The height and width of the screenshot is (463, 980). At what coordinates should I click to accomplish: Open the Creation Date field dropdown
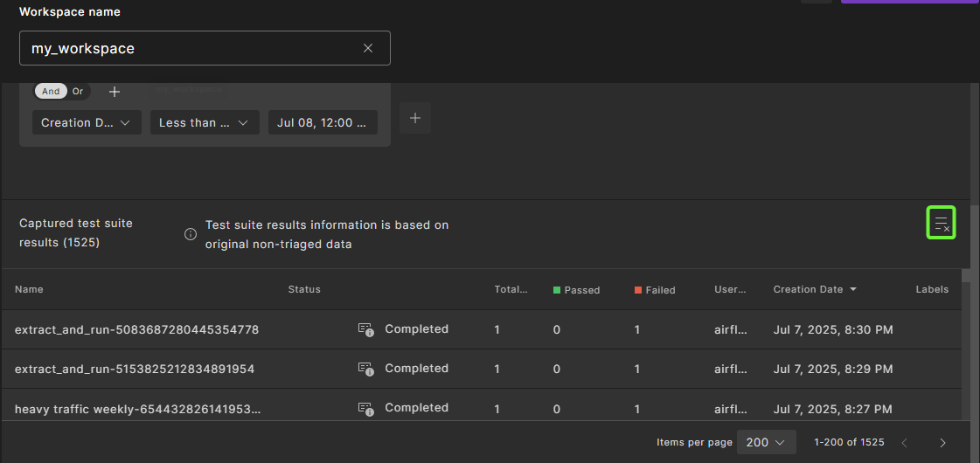click(x=86, y=123)
